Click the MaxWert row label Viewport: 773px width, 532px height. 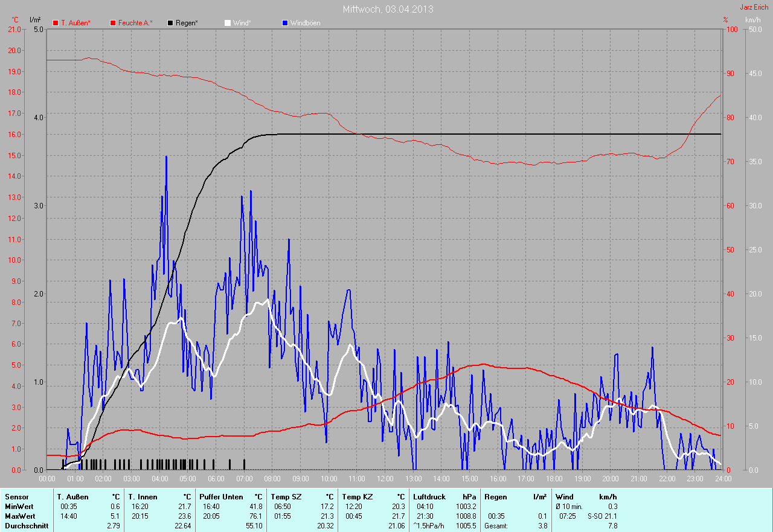point(21,516)
